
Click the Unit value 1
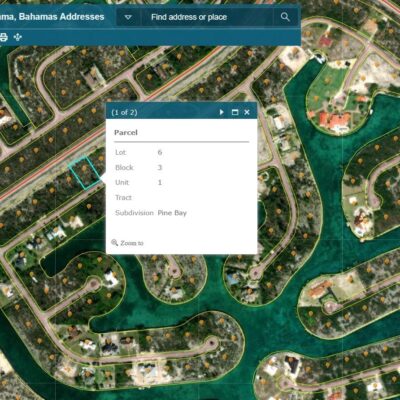click(160, 182)
